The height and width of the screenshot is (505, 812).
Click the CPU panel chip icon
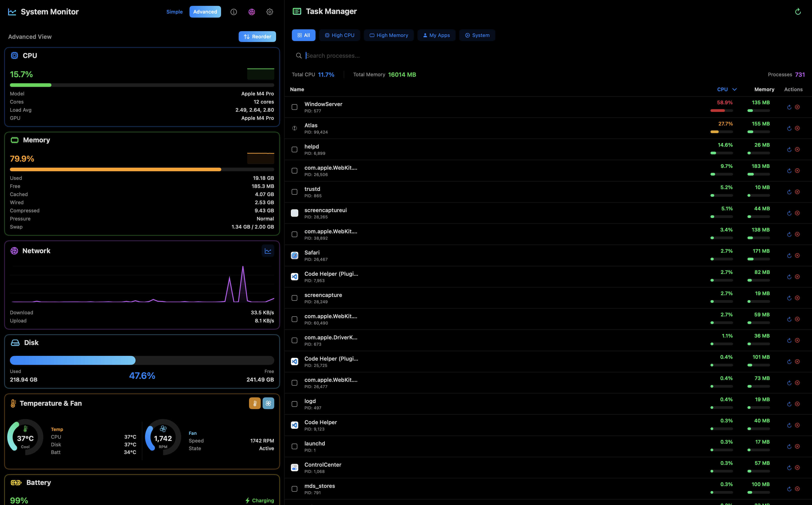tap(14, 55)
